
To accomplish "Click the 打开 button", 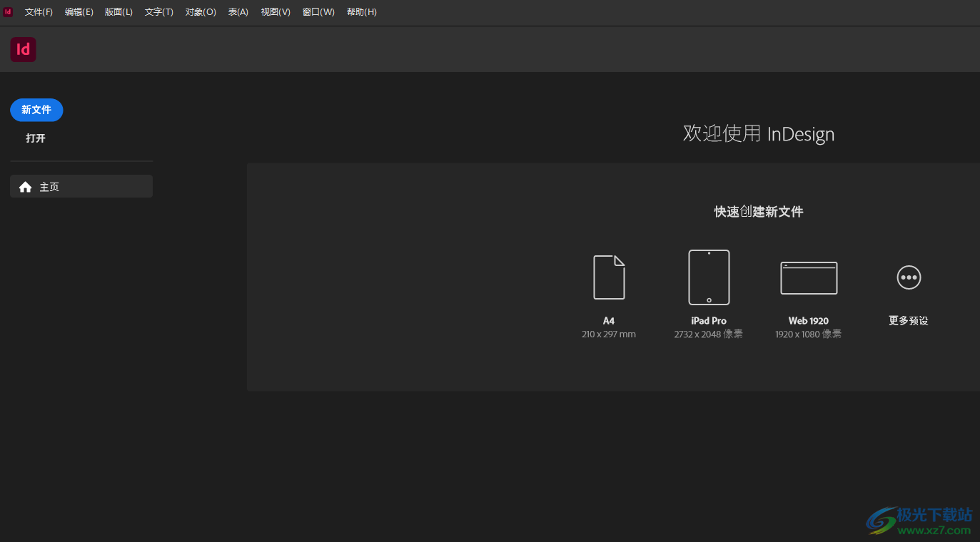I will pos(36,138).
